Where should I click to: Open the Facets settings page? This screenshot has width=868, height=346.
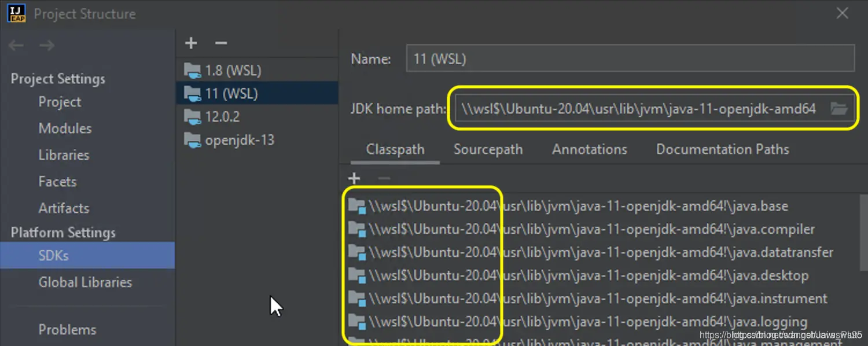(x=57, y=182)
